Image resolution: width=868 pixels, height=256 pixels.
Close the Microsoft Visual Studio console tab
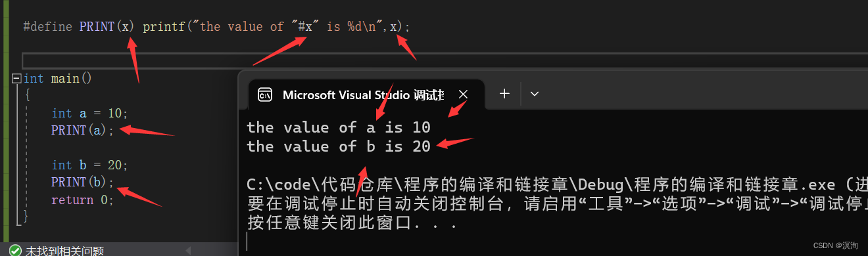point(463,95)
